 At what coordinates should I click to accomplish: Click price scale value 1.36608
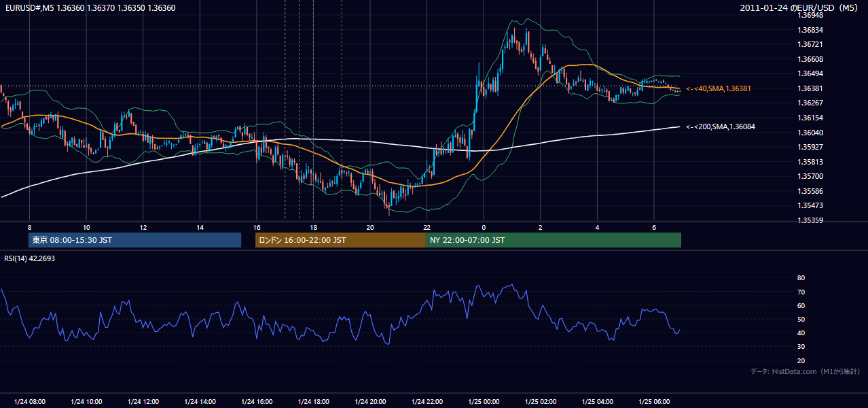[x=810, y=59]
